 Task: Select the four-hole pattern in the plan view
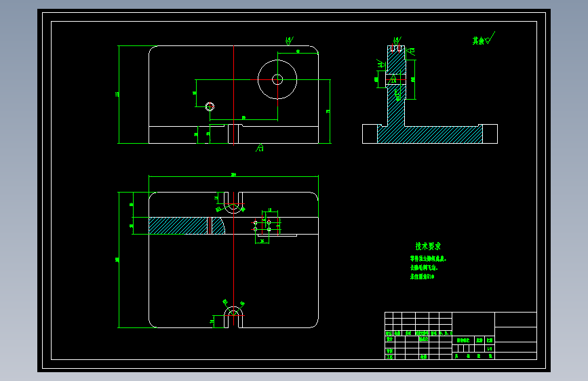point(262,226)
